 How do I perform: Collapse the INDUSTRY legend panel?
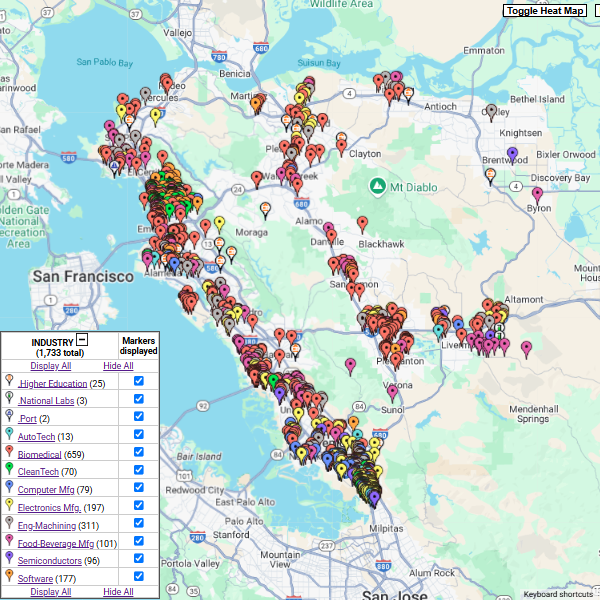coord(82,339)
